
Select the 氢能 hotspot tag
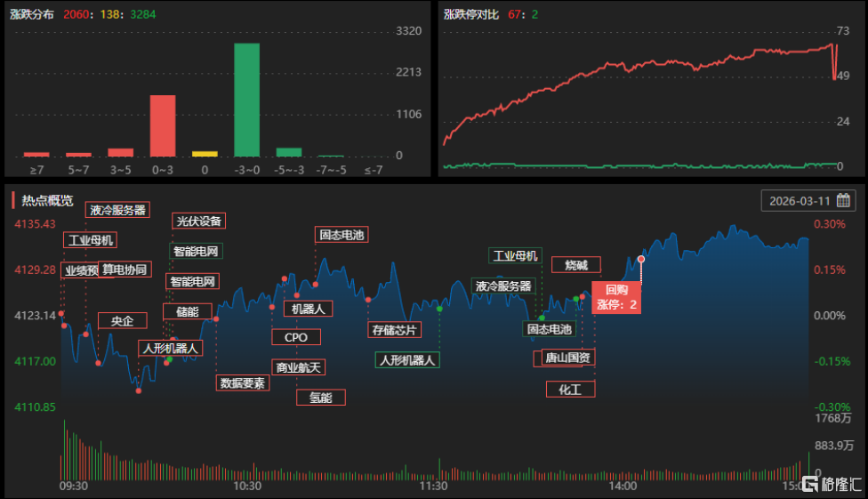click(x=320, y=398)
